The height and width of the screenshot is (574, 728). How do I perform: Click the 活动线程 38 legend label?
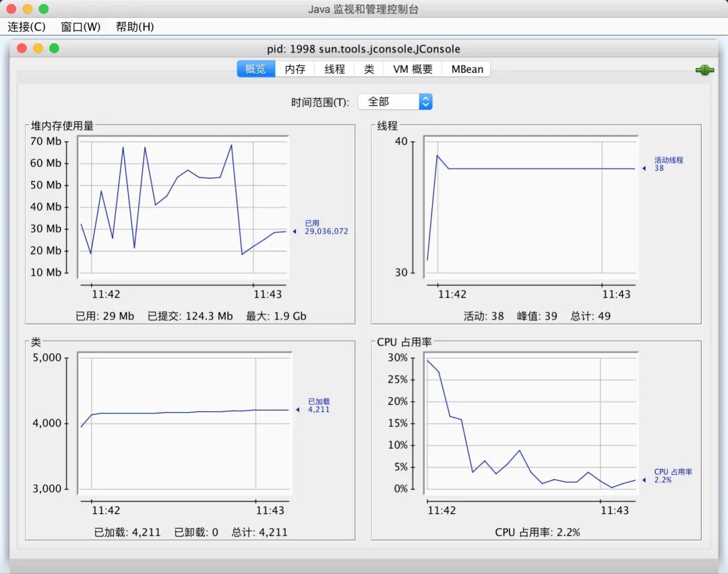click(669, 164)
